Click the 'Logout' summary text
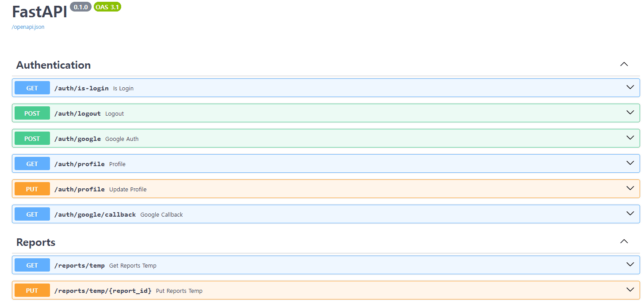This screenshot has height=307, width=644. [115, 113]
